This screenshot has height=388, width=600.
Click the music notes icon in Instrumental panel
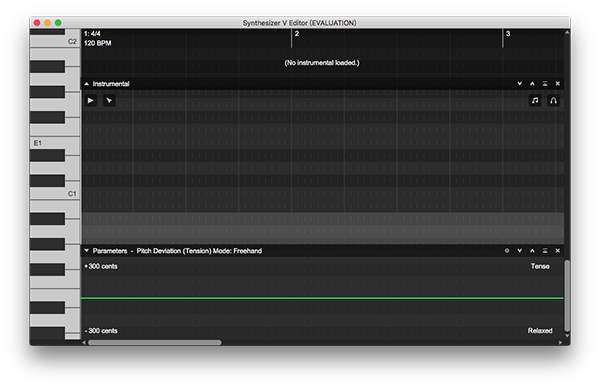click(x=535, y=101)
